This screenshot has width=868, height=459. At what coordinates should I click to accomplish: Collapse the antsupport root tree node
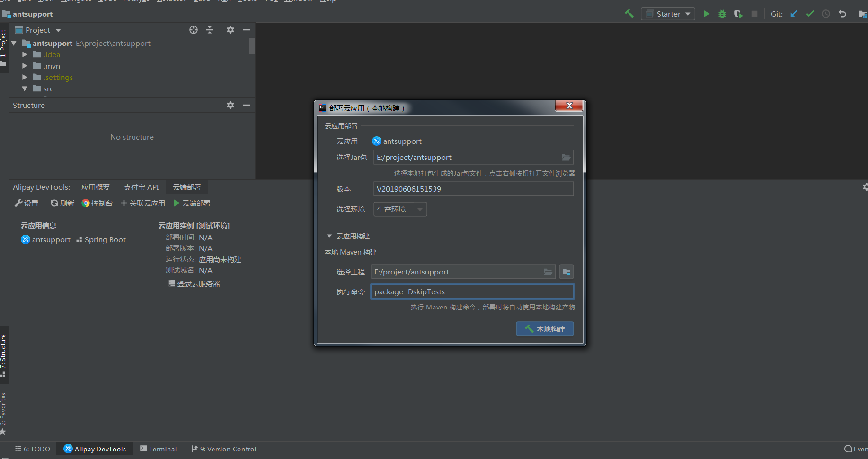(14, 43)
